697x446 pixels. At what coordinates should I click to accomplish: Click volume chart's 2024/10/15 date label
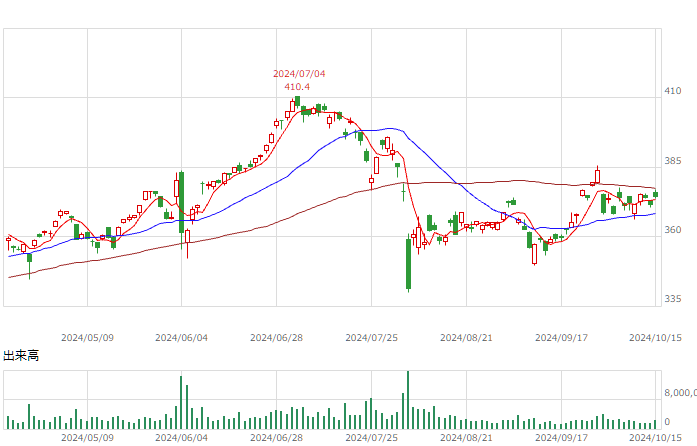pos(655,438)
